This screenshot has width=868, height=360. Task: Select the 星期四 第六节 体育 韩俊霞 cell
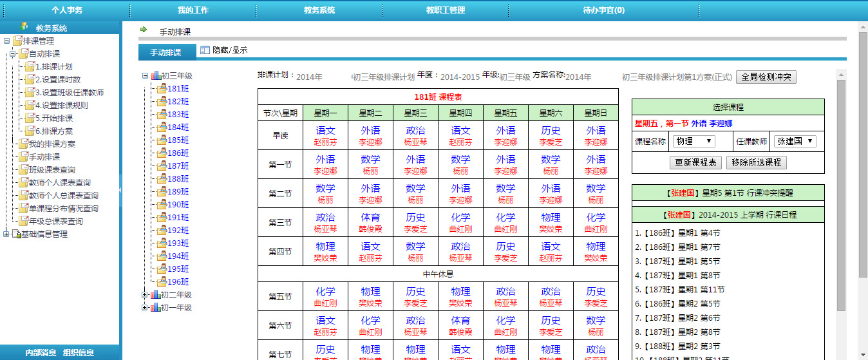click(460, 325)
